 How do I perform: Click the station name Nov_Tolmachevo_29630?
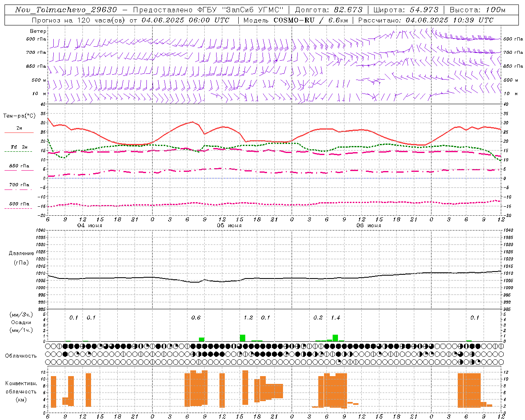66,10
